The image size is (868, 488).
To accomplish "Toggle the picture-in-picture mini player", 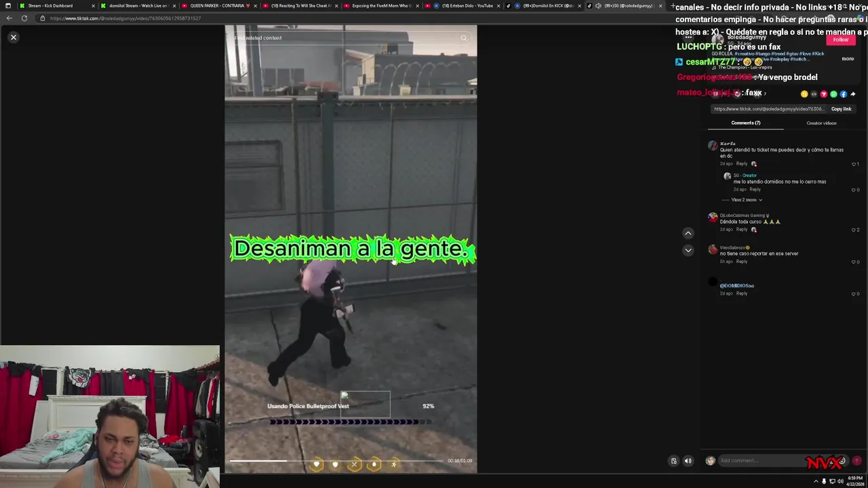I will tap(673, 461).
